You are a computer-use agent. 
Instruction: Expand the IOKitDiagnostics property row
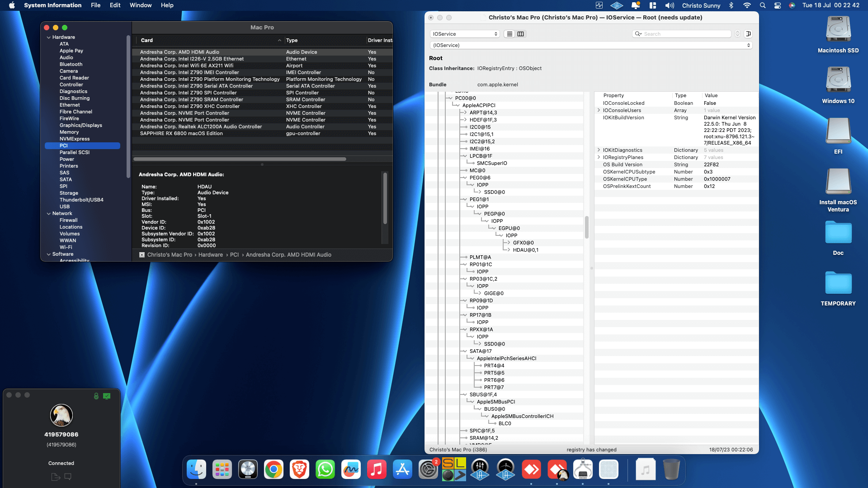pyautogui.click(x=599, y=150)
